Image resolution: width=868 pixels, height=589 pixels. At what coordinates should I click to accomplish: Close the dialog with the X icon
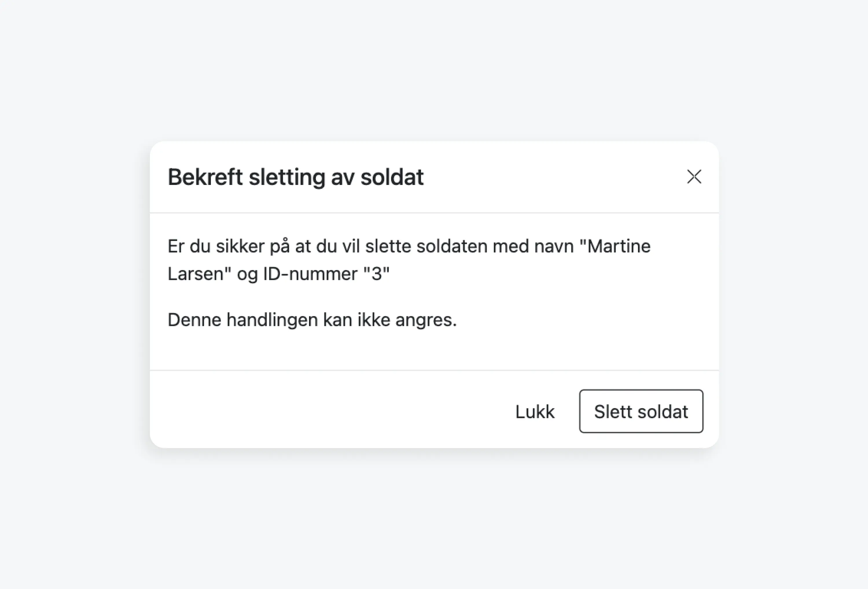coord(694,177)
